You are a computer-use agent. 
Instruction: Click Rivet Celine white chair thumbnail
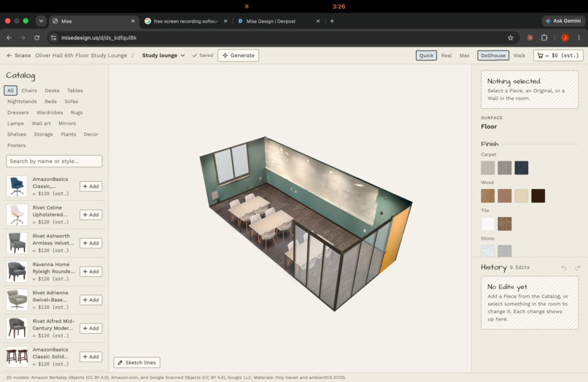coord(17,215)
